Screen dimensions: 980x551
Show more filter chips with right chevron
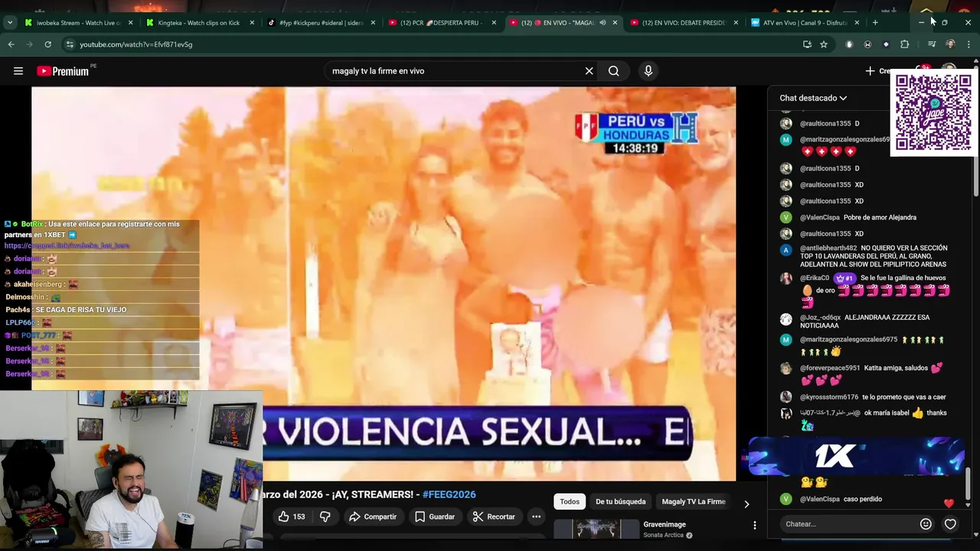click(x=746, y=504)
